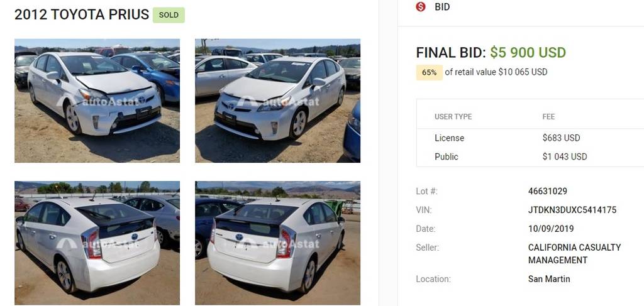Click the sale date 10/09/2019
This screenshot has height=306, width=644.
(551, 229)
